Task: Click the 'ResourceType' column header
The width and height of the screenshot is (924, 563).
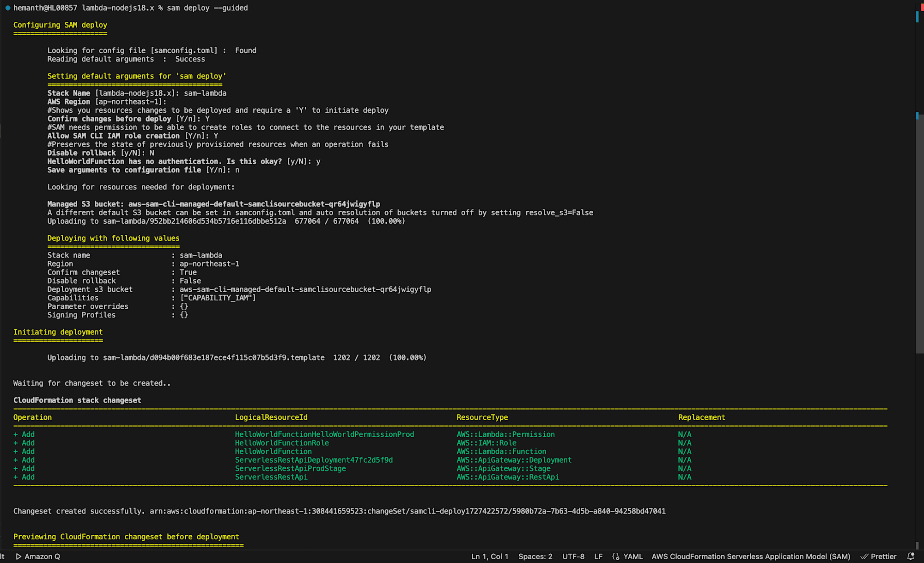Action: pos(482,417)
